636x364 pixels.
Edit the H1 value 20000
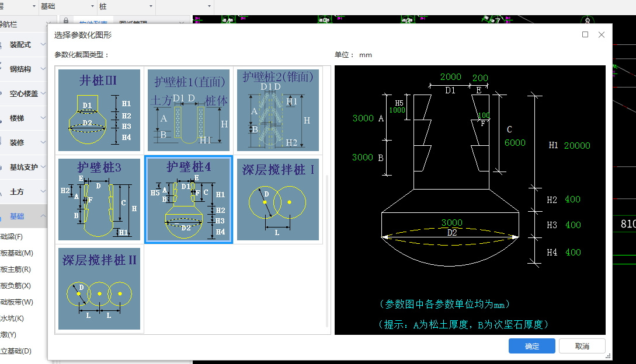tap(577, 145)
